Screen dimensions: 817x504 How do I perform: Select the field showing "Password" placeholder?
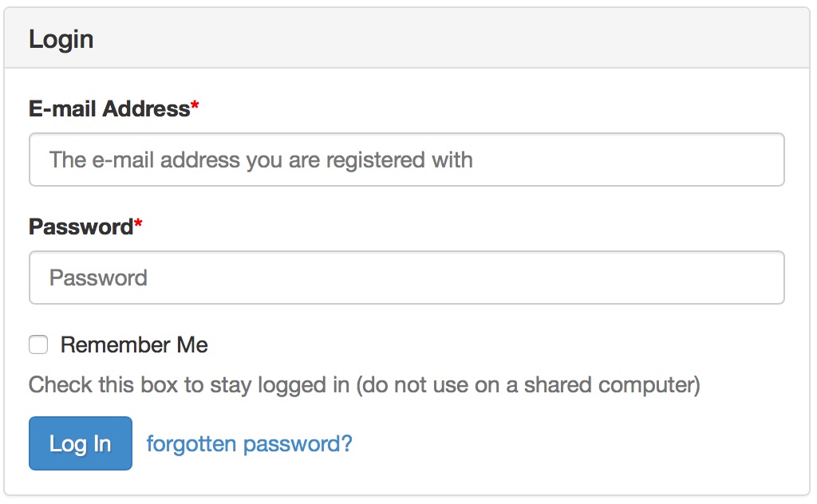[406, 278]
